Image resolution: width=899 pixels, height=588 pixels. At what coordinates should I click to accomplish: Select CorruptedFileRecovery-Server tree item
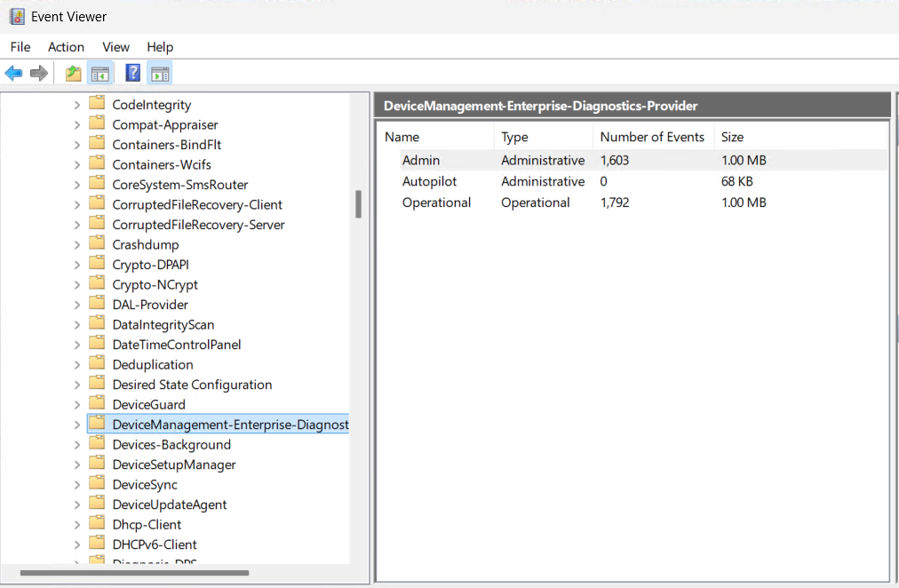coord(198,225)
